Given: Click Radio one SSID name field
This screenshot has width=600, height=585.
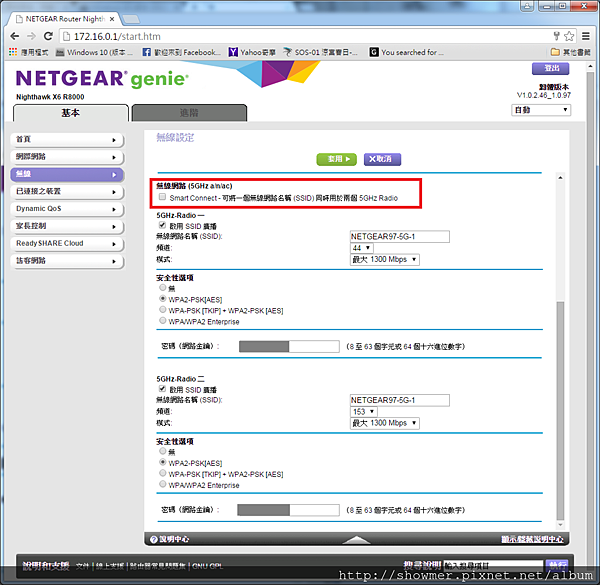Looking at the screenshot, I should (399, 236).
